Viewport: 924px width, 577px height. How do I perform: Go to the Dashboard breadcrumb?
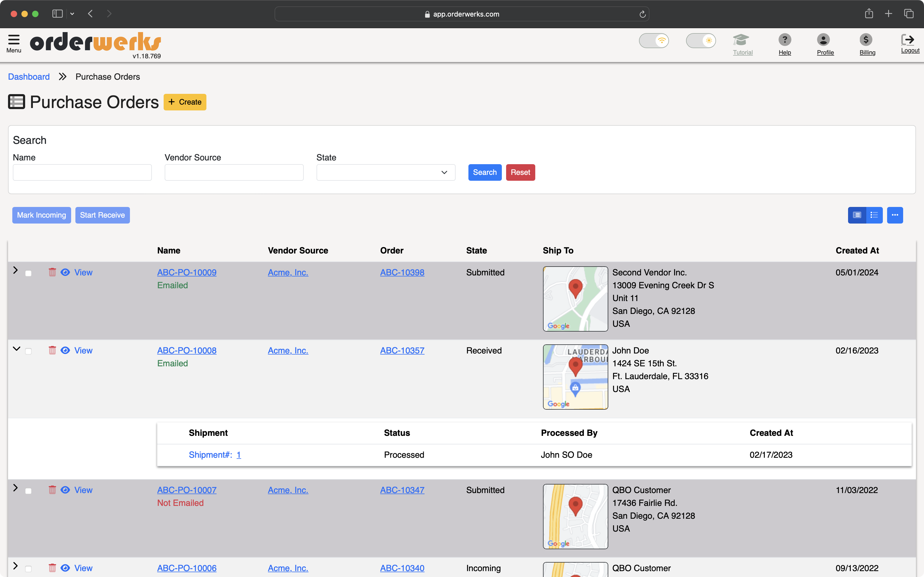[29, 77]
